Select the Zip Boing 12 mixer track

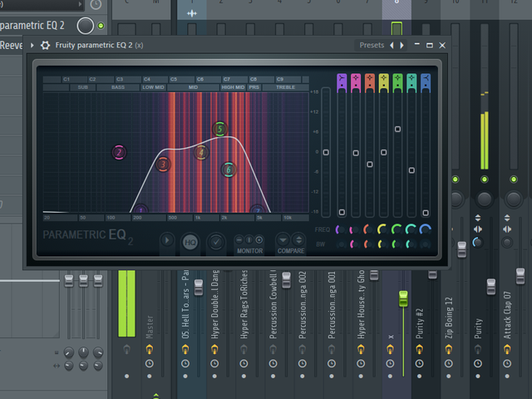tap(449, 318)
